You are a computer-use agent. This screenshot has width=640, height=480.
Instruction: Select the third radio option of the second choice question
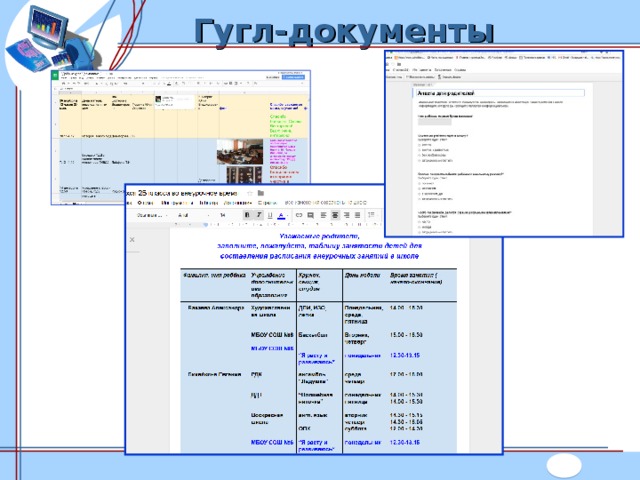coord(420,194)
